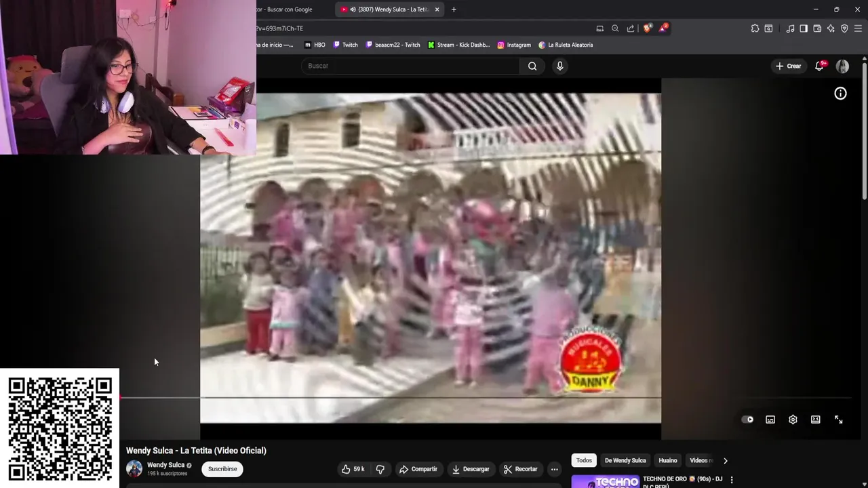The height and width of the screenshot is (488, 868).
Task: Open video player settings gear
Action: (793, 420)
